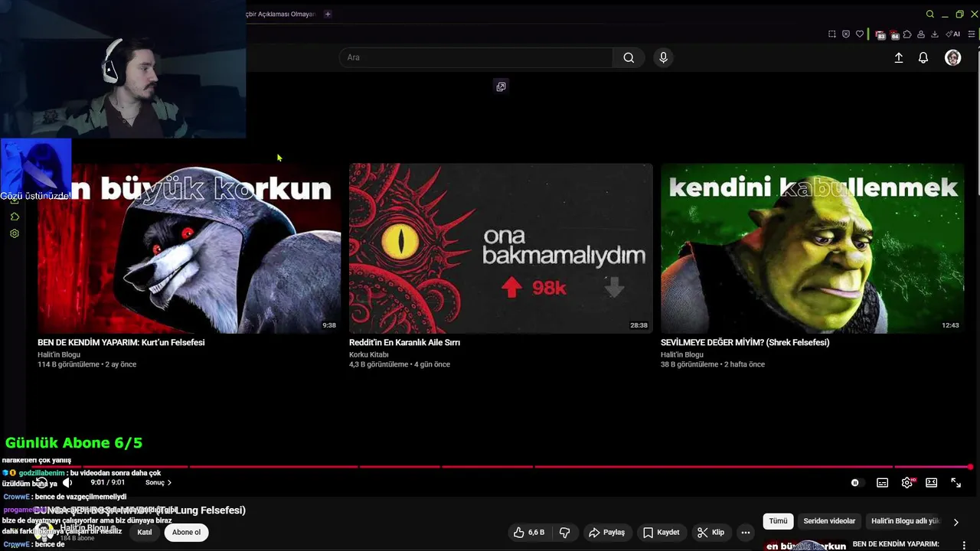Click the expand overlay icon above end screen
This screenshot has height=551, width=980.
tap(501, 86)
